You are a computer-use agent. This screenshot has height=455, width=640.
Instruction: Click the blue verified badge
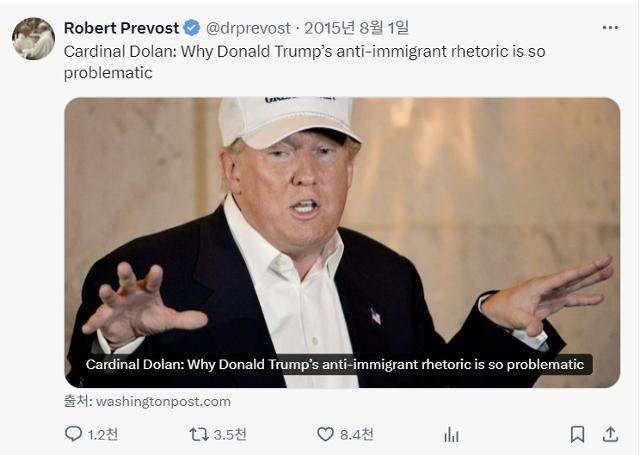[191, 28]
